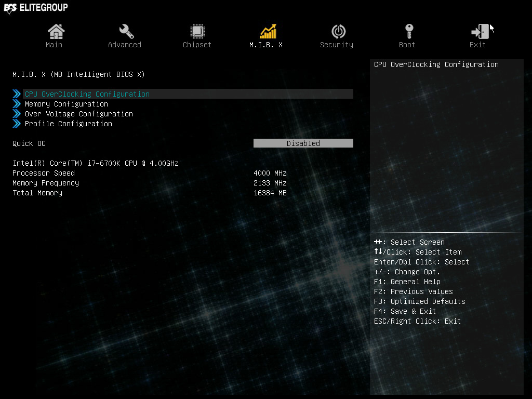Screen dimensions: 532x399
Task: Select the Boot key icon
Action: click(409, 32)
